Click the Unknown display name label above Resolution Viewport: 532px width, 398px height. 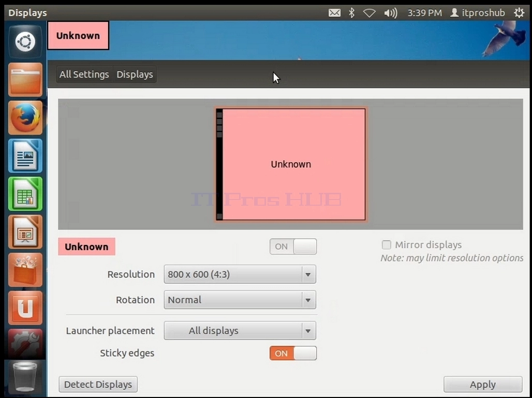coord(86,247)
